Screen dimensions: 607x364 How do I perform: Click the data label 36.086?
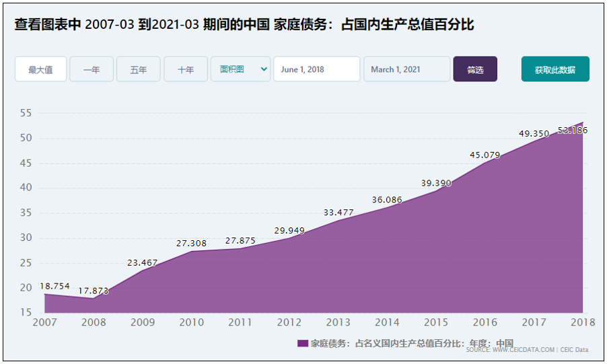pos(387,200)
